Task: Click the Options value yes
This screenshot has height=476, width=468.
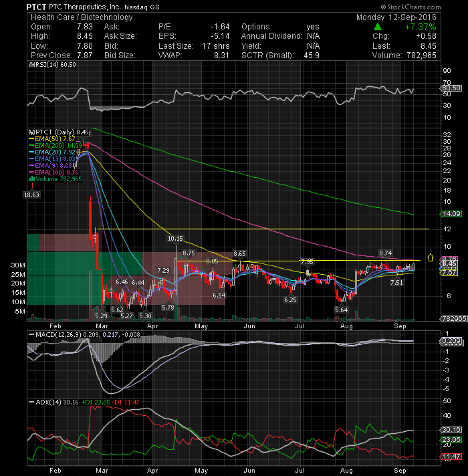Action: coord(313,27)
